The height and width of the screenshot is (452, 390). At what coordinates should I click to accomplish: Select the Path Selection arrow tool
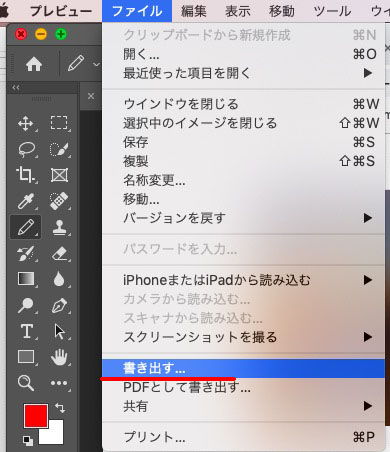(60, 331)
